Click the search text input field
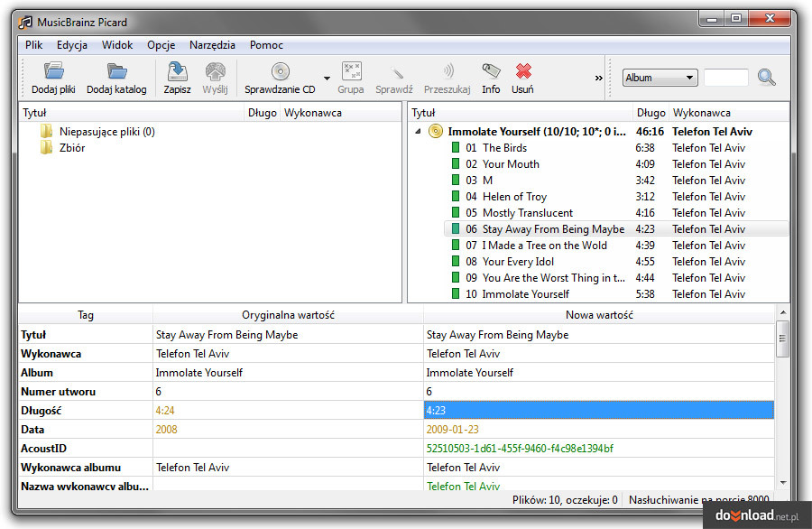The image size is (812, 529). [x=726, y=78]
